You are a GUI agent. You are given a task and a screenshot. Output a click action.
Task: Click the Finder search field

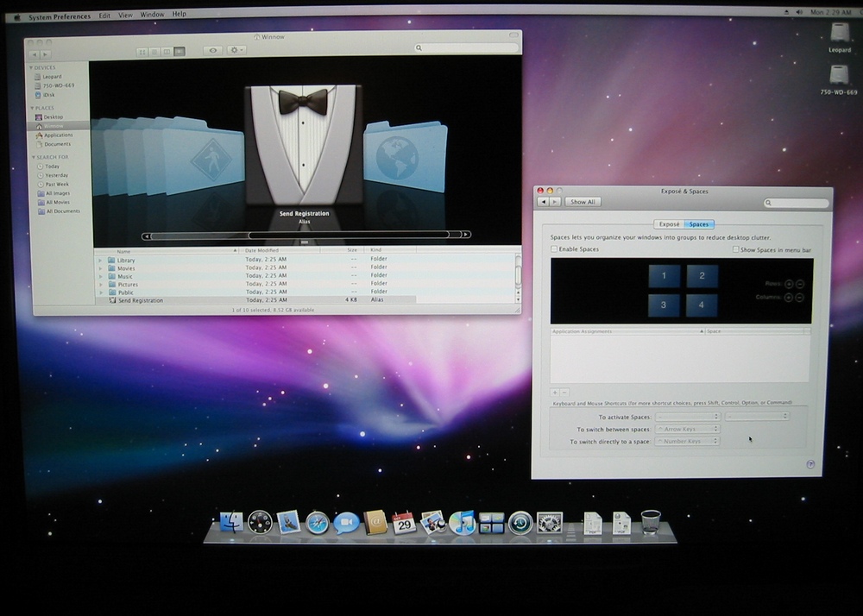point(467,47)
